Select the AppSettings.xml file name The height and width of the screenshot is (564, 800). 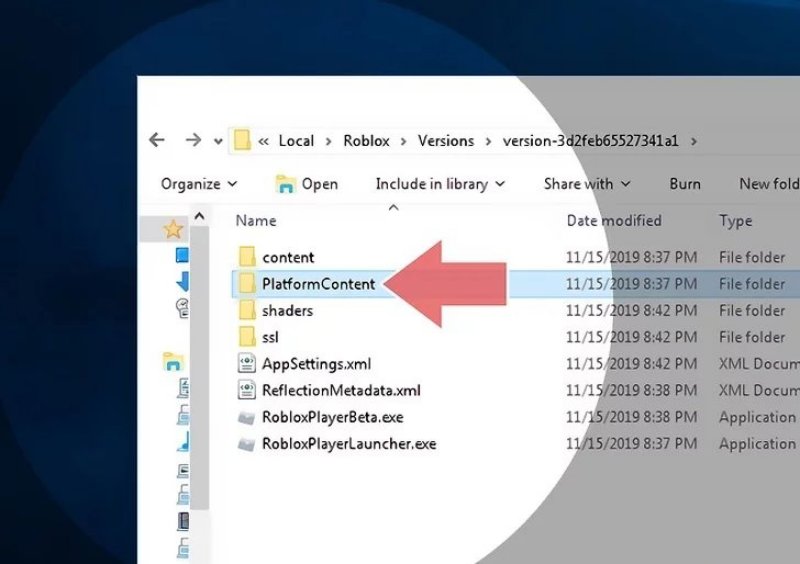tap(316, 364)
